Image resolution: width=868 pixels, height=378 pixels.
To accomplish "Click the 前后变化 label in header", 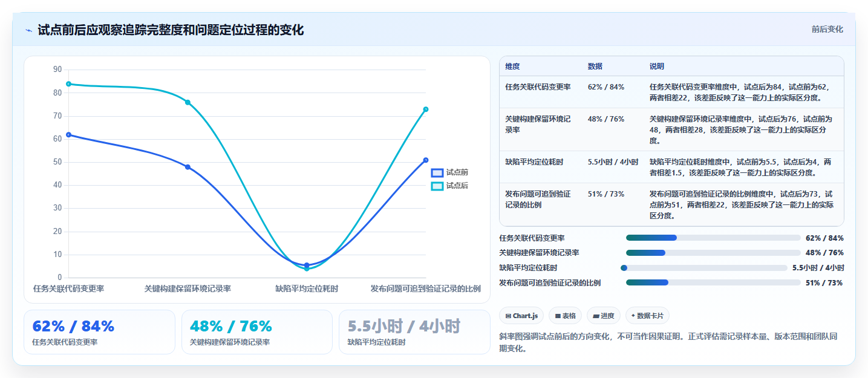I will coord(827,30).
